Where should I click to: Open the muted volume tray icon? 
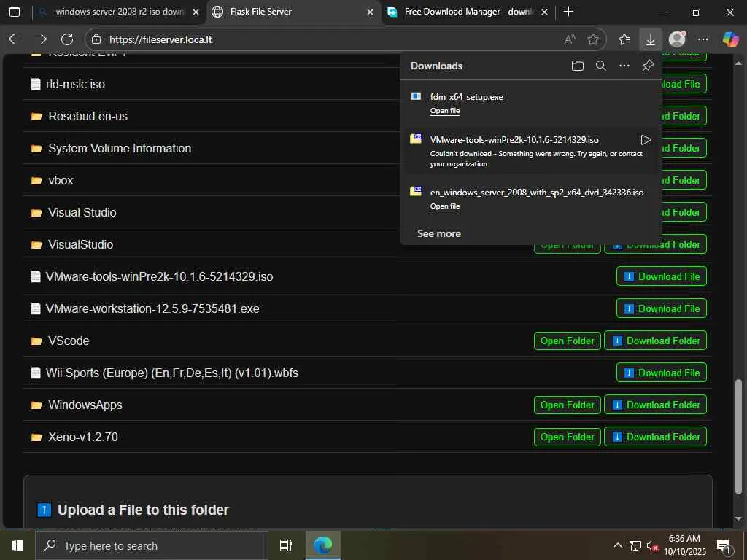[x=651, y=545]
